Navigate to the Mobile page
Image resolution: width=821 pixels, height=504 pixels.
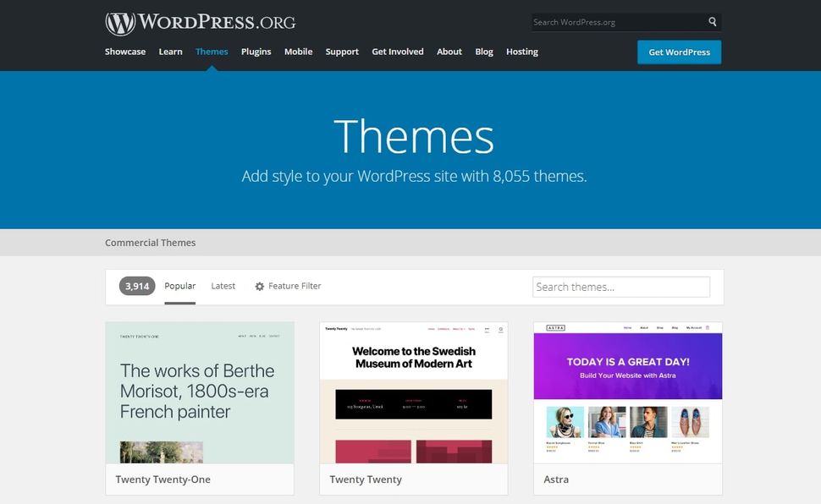point(299,52)
